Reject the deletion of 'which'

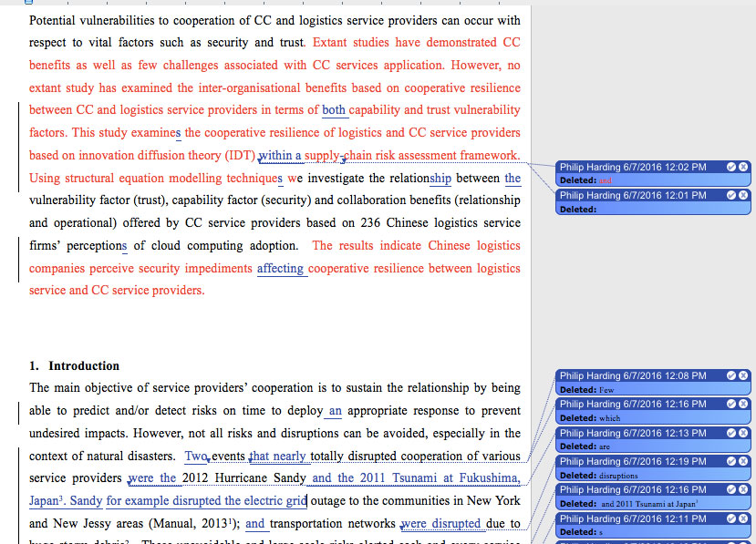click(743, 404)
